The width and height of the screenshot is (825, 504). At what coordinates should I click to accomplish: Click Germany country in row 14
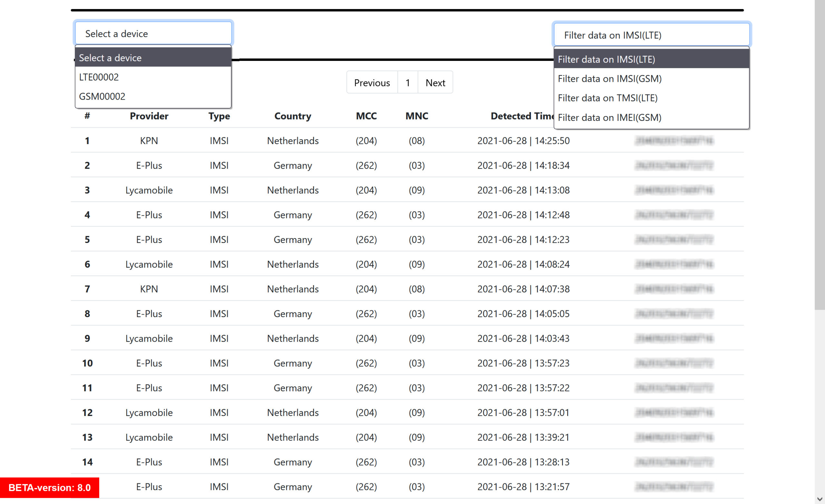(x=293, y=462)
